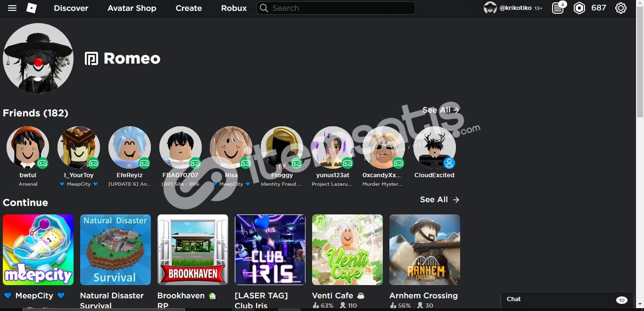Click the small krikotiko avatar in the navbar
Screen dimensions: 644x311
coord(490,8)
